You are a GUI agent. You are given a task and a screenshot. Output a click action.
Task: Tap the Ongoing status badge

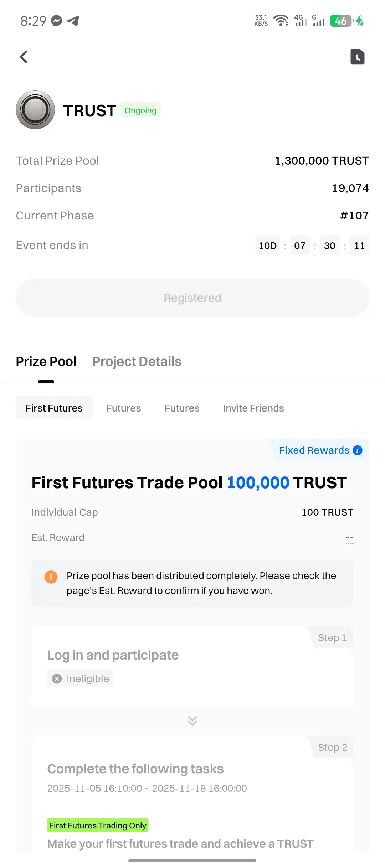pyautogui.click(x=140, y=110)
